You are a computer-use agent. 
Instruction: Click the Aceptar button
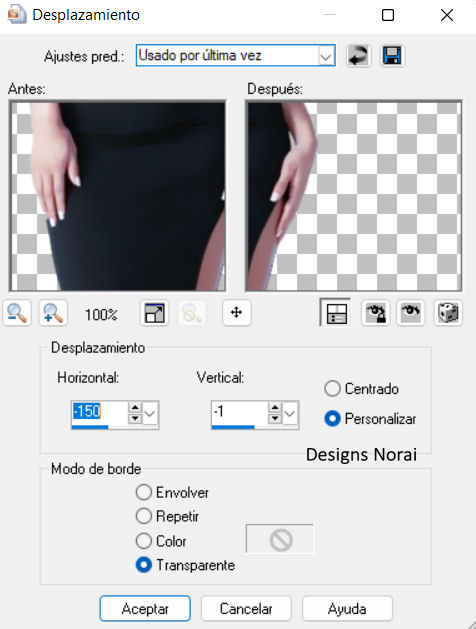(x=145, y=609)
